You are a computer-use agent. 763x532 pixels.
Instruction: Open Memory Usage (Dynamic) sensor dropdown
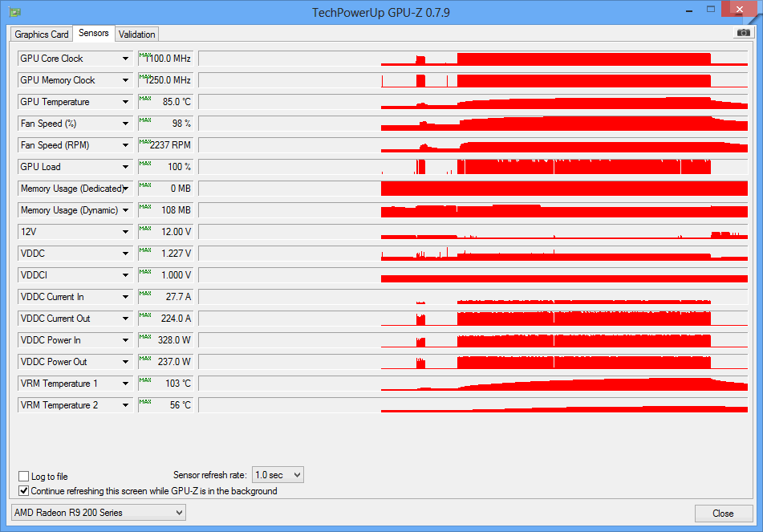point(75,209)
